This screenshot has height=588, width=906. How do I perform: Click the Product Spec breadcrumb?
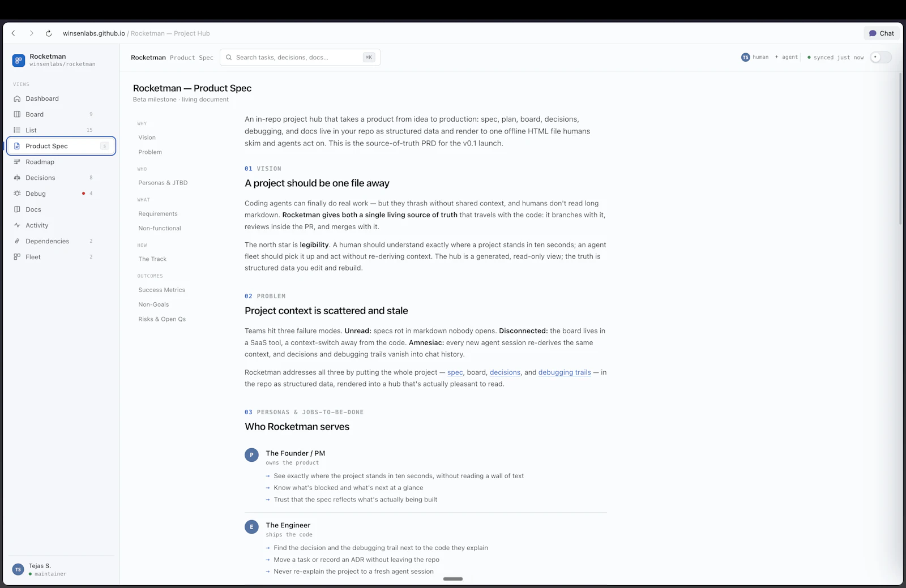(191, 58)
